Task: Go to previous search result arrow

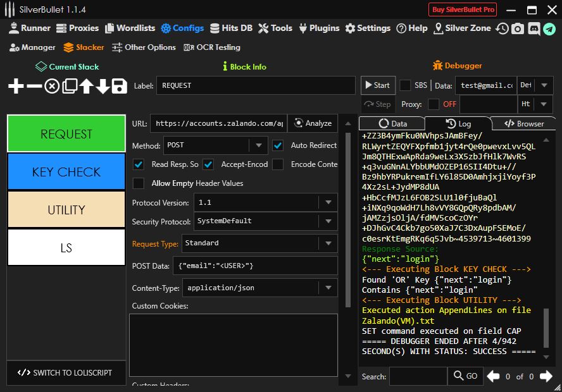Action: (x=493, y=376)
